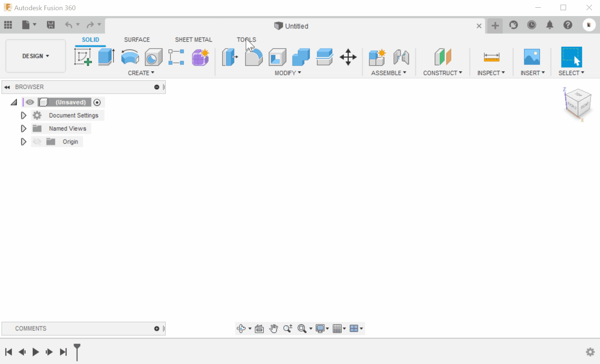Viewport: 600px width, 364px height.
Task: Select the Press Pull tool
Action: coord(230,57)
